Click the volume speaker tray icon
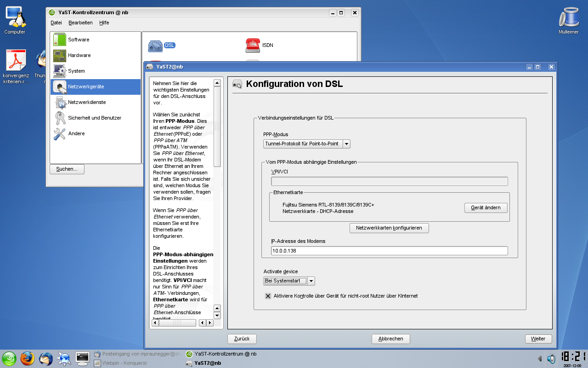 pyautogui.click(x=551, y=358)
